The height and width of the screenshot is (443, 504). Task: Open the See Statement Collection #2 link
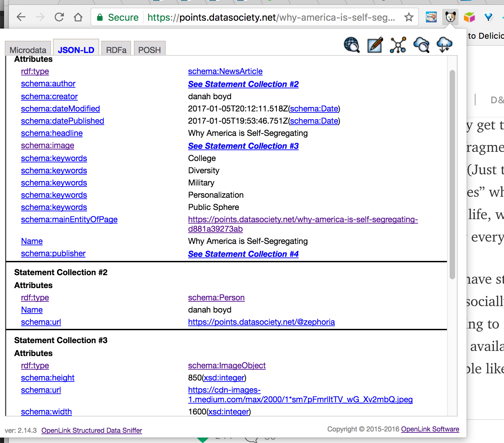pyautogui.click(x=243, y=84)
